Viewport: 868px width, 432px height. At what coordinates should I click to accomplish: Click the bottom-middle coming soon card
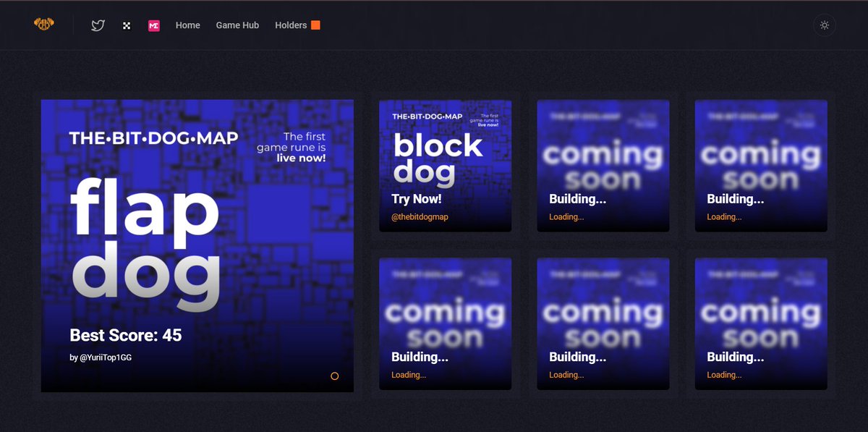(x=603, y=323)
